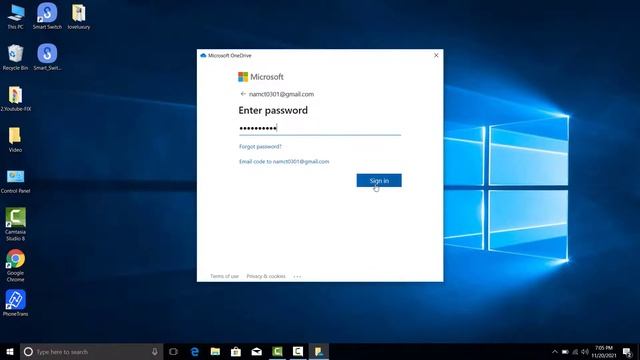The height and width of the screenshot is (360, 640).
Task: Click the volume speaker tray icon
Action: point(585,351)
